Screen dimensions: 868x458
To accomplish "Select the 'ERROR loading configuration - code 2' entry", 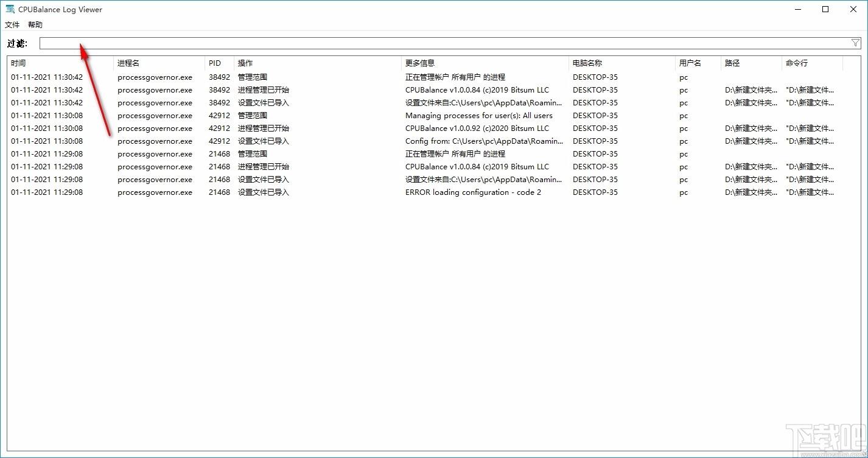I will click(473, 192).
